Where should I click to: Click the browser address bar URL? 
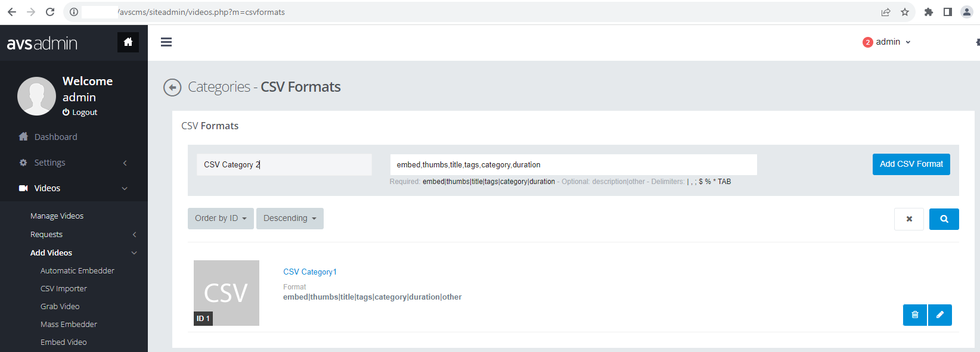[201, 12]
